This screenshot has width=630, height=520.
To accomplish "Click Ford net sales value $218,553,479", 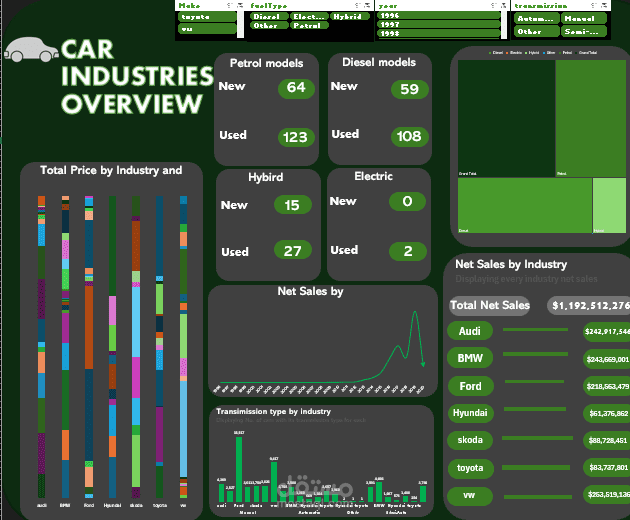I will pyautogui.click(x=607, y=386).
